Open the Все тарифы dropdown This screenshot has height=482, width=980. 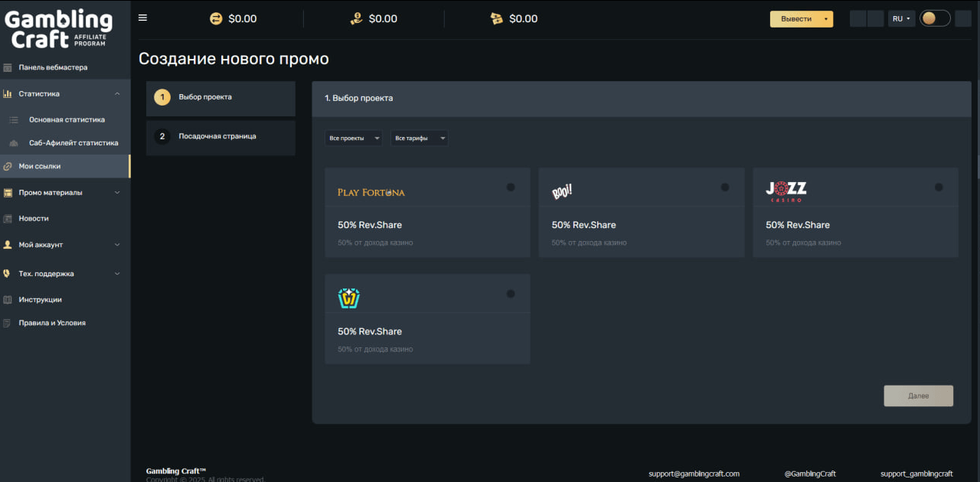[420, 138]
